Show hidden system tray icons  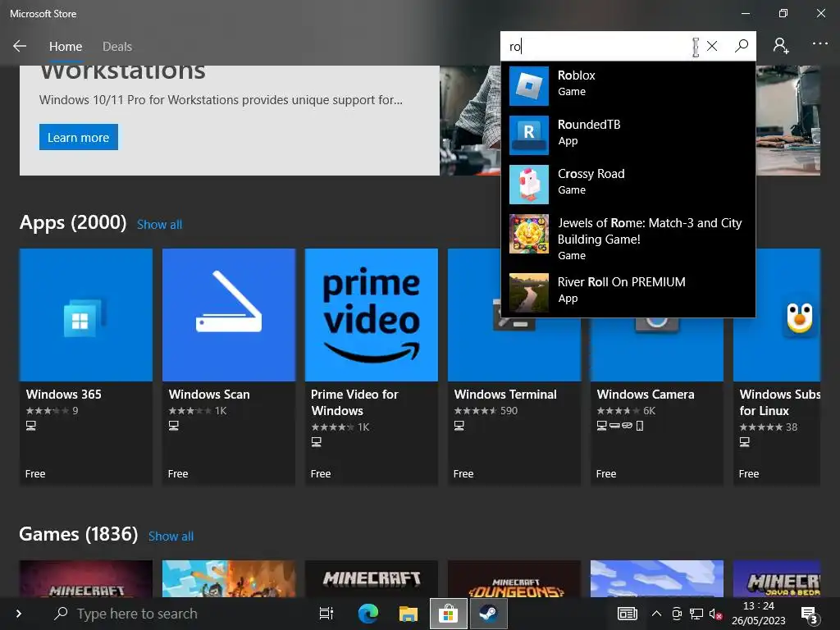(656, 614)
